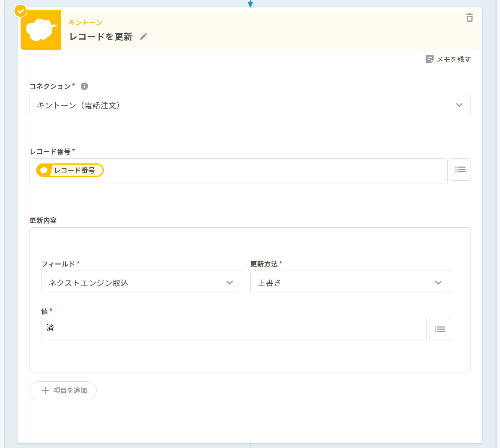Image resolution: width=500 pixels, height=448 pixels.
Task: Open the フィールド dropdown ネクストエンジン取込
Action: pos(141,282)
